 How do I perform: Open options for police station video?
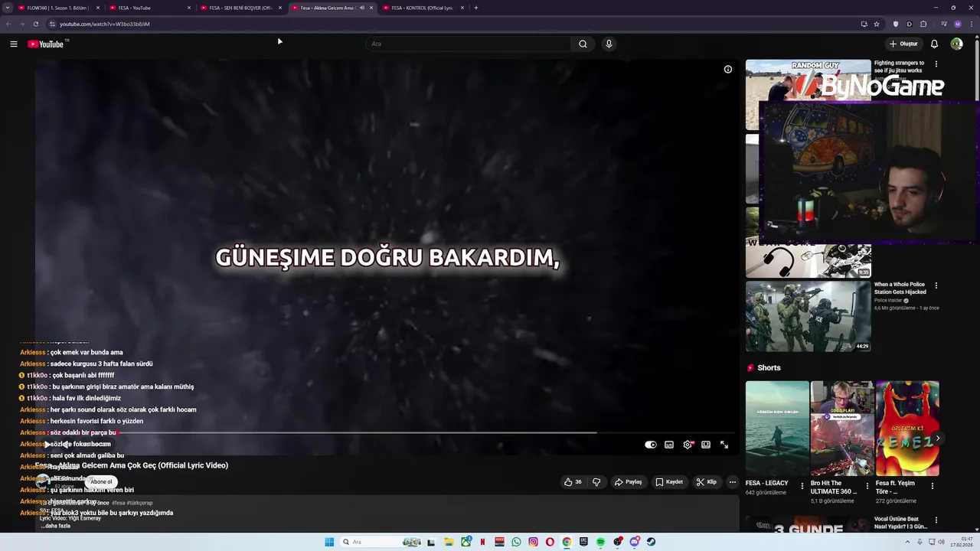[936, 285]
